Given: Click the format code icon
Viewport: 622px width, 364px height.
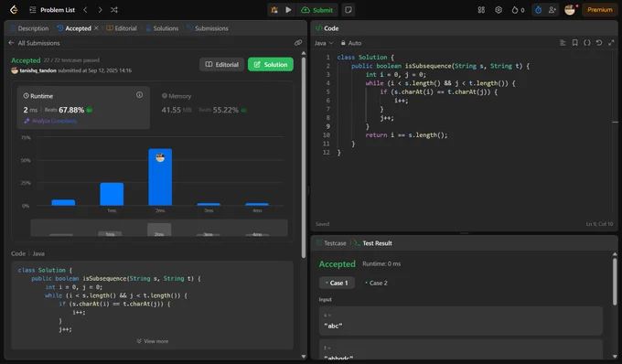Looking at the screenshot, I should click(563, 43).
